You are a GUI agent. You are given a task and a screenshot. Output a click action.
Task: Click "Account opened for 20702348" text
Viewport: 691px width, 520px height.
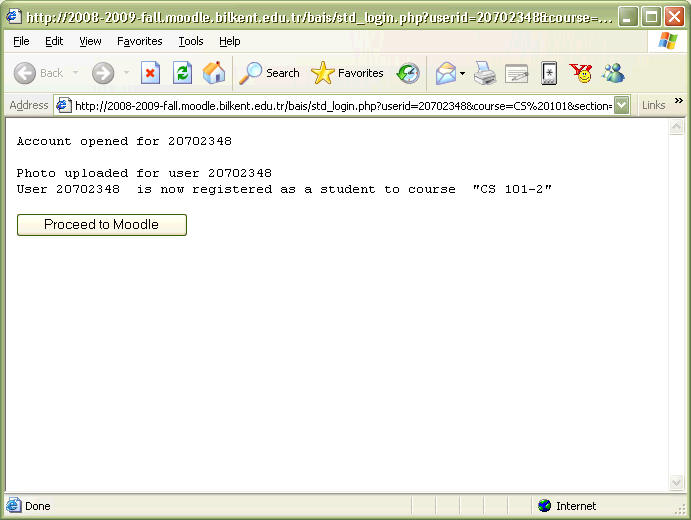(x=124, y=141)
